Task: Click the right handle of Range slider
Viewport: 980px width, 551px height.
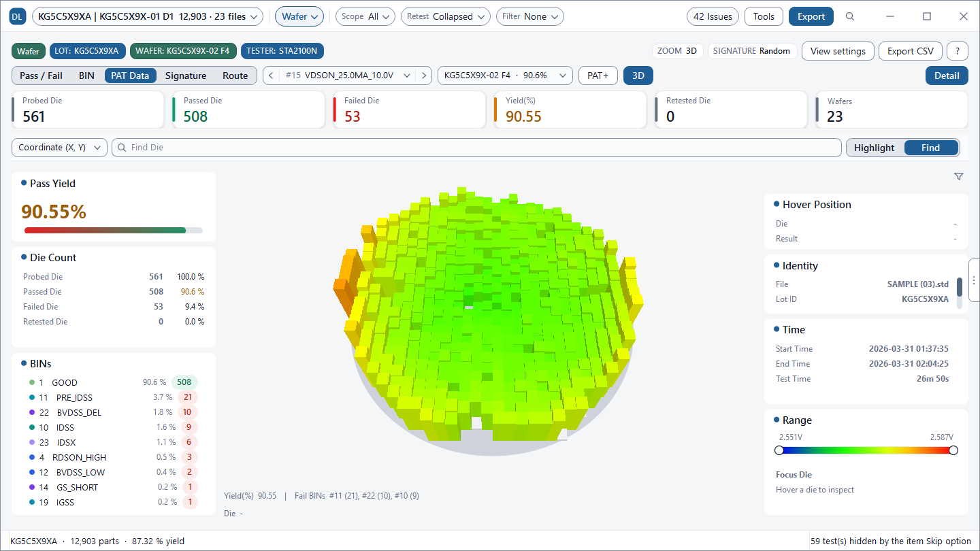Action: (x=953, y=450)
